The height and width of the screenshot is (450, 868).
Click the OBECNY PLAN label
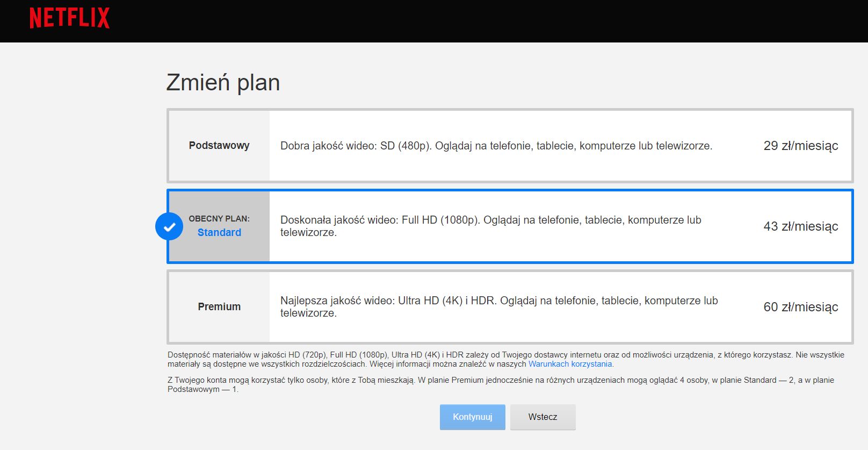click(219, 218)
